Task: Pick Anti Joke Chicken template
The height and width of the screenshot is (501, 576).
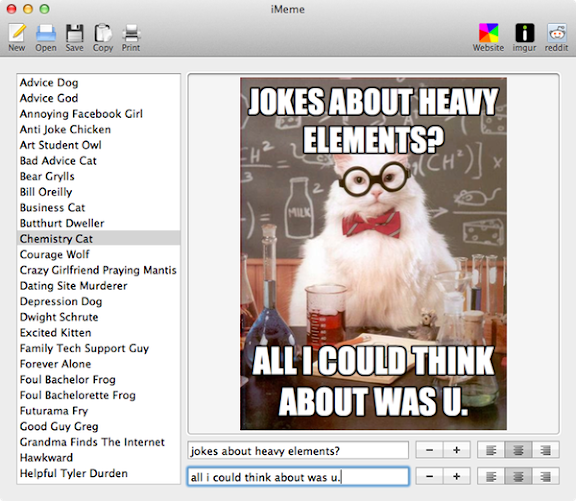Action: pyautogui.click(x=98, y=129)
